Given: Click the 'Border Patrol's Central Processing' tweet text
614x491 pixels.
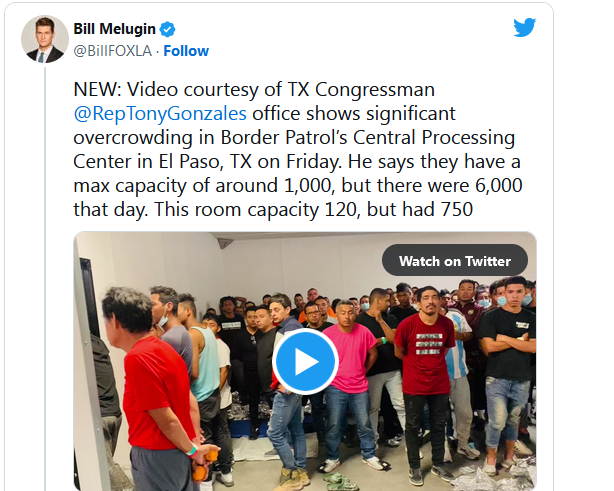Looking at the screenshot, I should pos(367,137).
